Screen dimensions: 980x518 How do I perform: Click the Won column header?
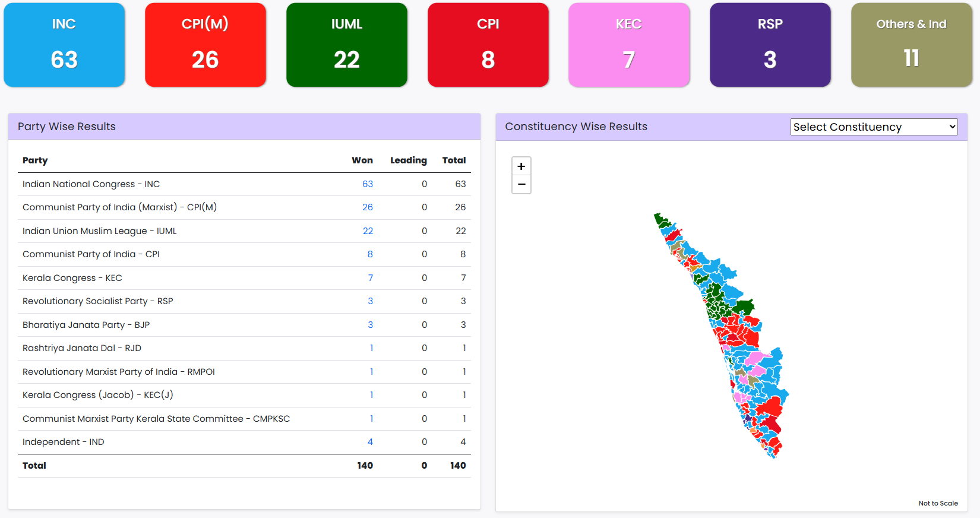[x=362, y=160]
